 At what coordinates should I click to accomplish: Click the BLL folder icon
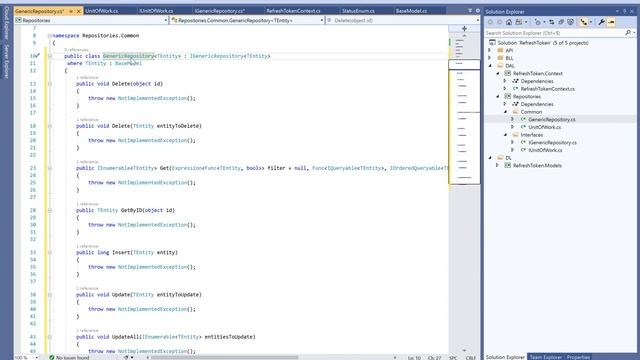click(500, 58)
